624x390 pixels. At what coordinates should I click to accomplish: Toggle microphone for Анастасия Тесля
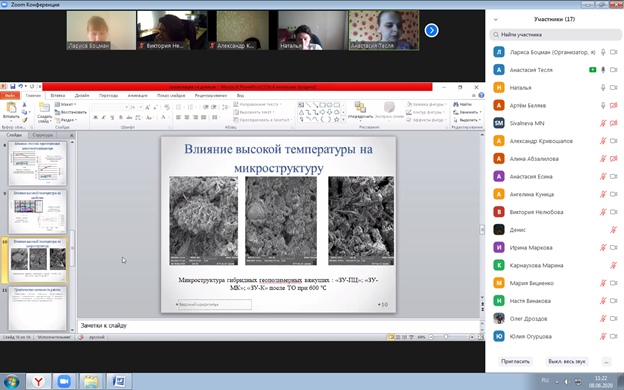pos(603,70)
